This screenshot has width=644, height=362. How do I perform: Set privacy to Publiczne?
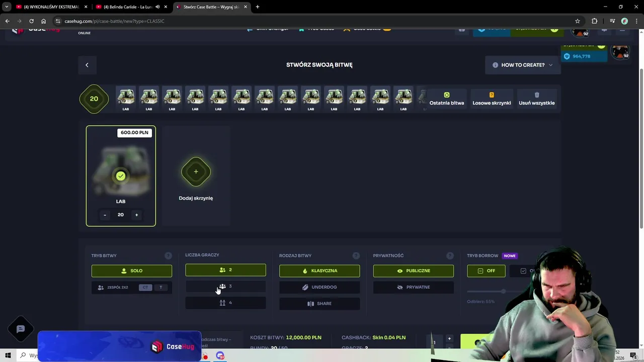tap(414, 270)
